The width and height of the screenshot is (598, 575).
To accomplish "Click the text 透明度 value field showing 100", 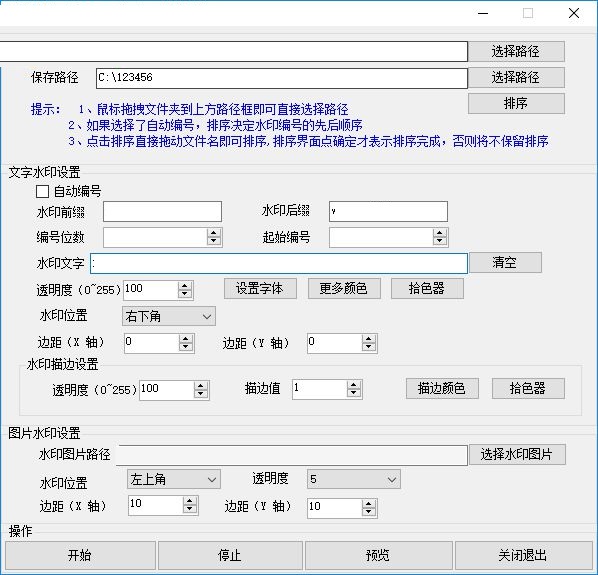I will click(x=151, y=290).
